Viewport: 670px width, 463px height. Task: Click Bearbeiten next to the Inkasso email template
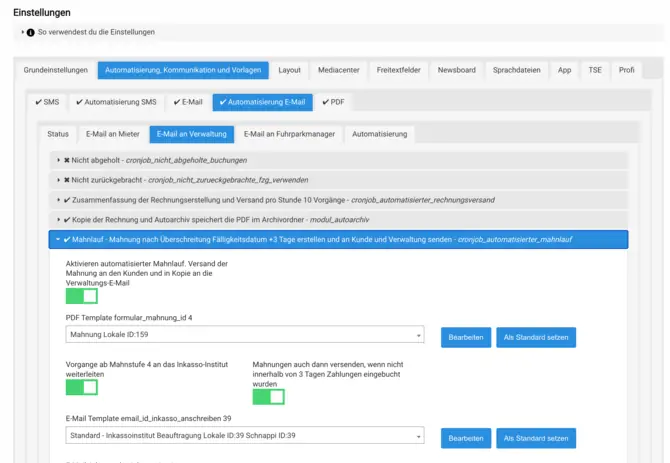point(466,438)
